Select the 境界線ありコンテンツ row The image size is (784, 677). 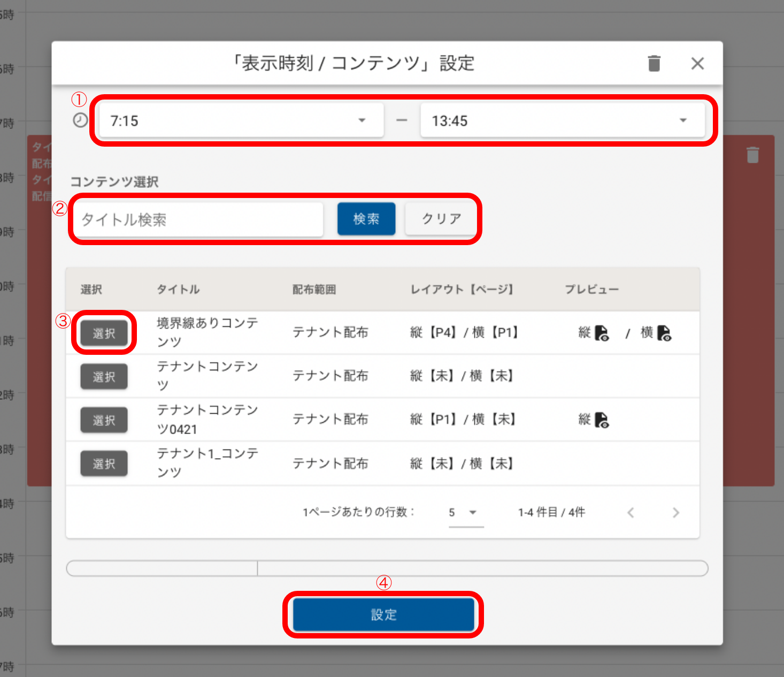coord(104,333)
